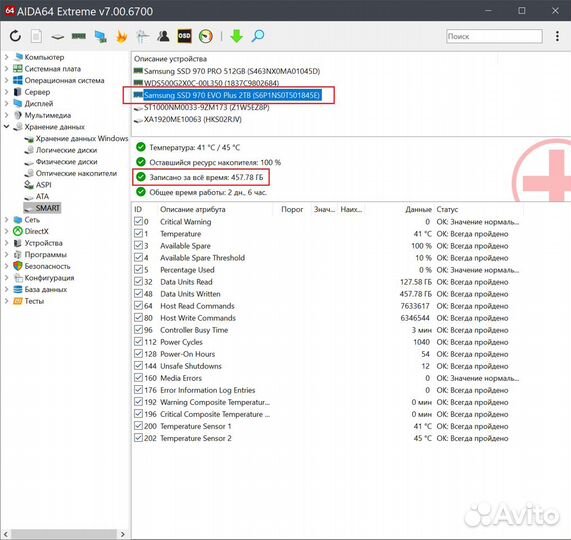Click the green download arrow icon
The height and width of the screenshot is (540, 571).
(237, 36)
